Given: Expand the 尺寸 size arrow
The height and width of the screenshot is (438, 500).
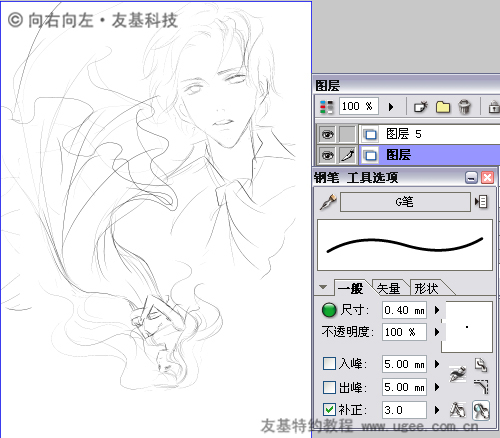Looking at the screenshot, I should pyautogui.click(x=437, y=310).
